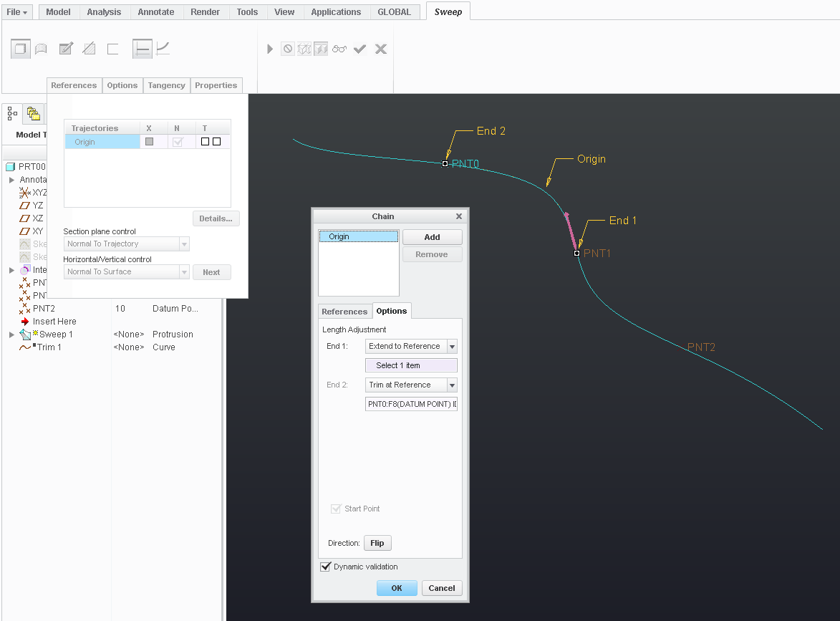Click the Details... button
The height and width of the screenshot is (621, 840).
[x=216, y=218]
